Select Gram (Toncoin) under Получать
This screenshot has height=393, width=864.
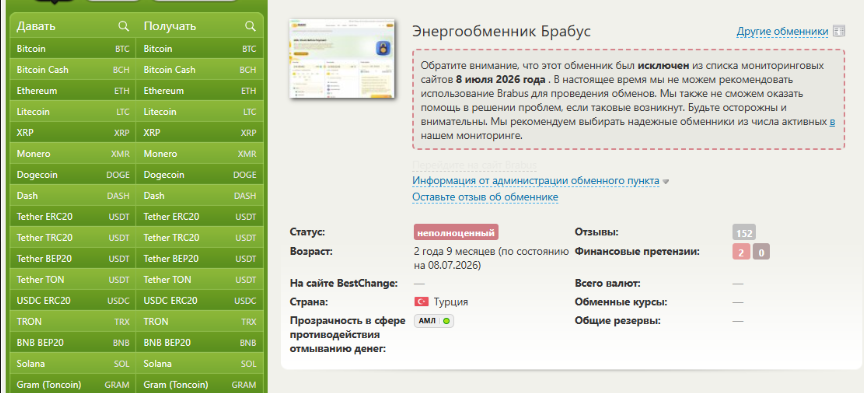[x=200, y=384]
